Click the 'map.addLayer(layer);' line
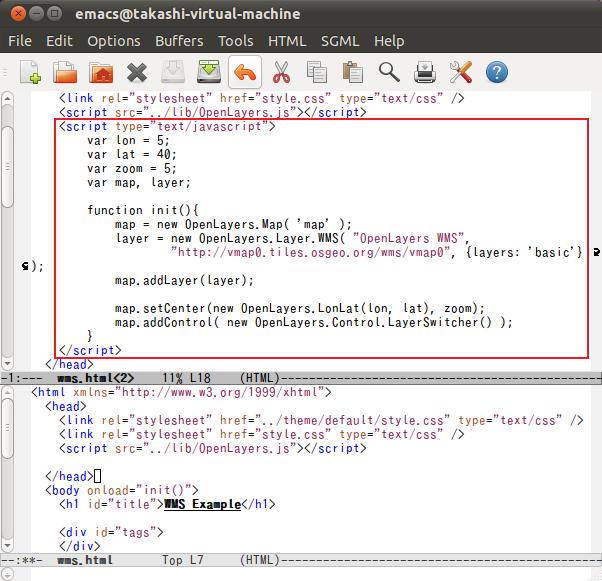The image size is (602, 581). coord(184,280)
